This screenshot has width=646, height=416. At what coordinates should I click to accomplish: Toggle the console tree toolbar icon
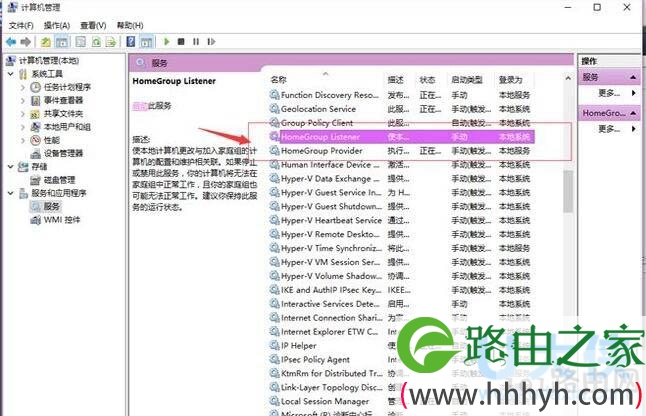[62, 42]
